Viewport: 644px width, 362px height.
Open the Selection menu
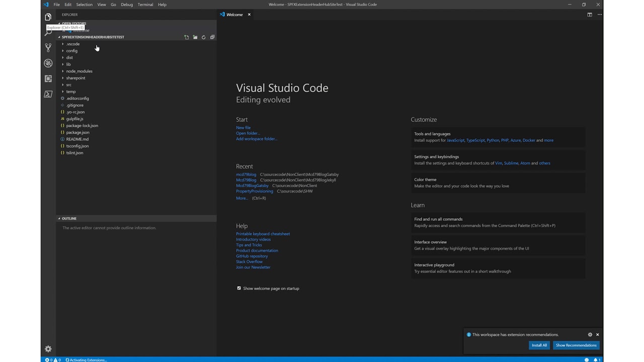click(84, 5)
